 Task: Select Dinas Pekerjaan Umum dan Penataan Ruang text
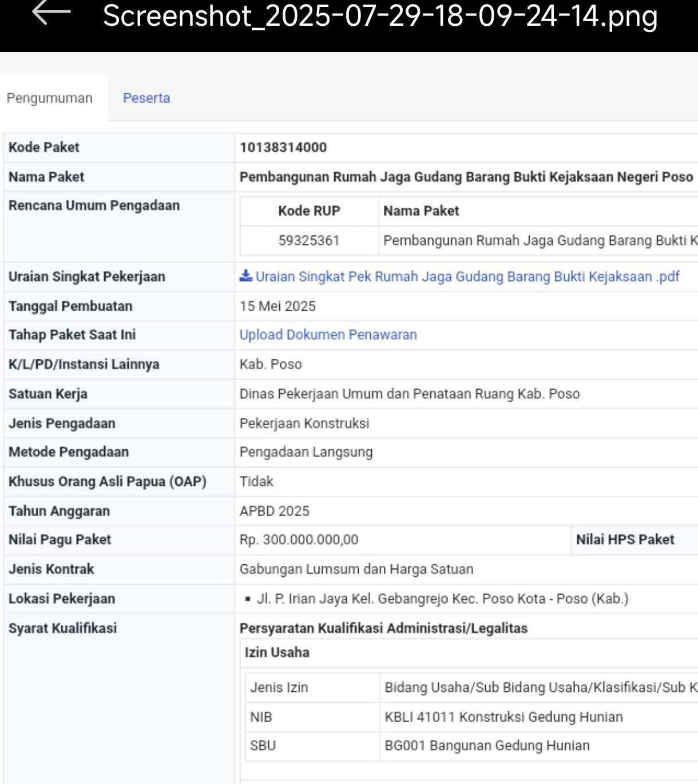coord(410,394)
